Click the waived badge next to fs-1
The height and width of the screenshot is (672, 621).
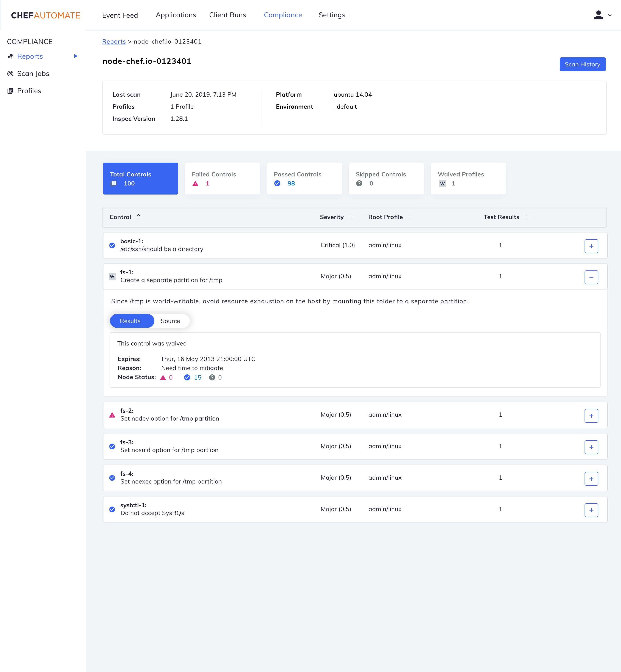(x=112, y=276)
